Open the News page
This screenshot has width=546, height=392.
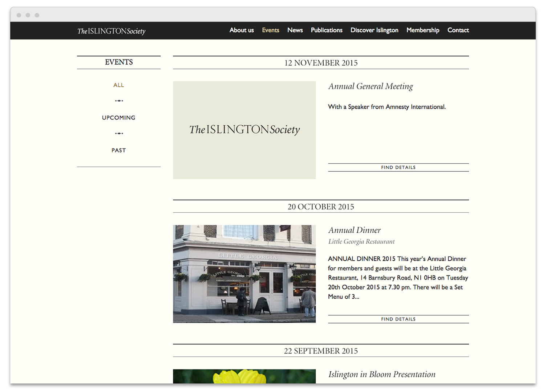pos(295,30)
